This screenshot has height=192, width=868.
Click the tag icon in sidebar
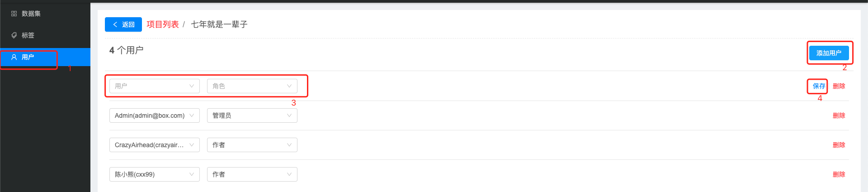(14, 35)
